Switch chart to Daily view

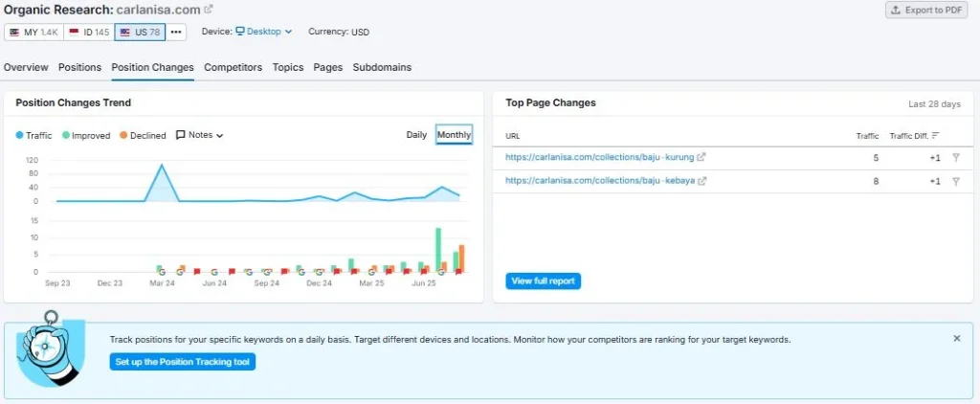pyautogui.click(x=416, y=134)
